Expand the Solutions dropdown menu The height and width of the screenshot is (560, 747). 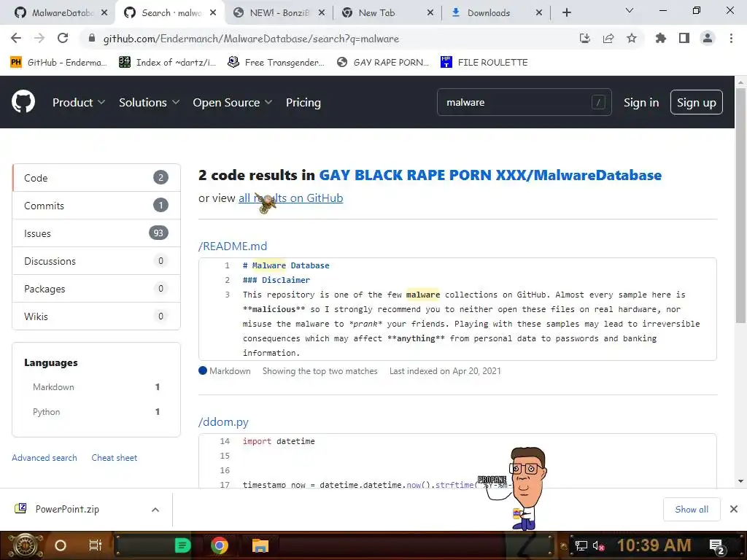point(149,102)
